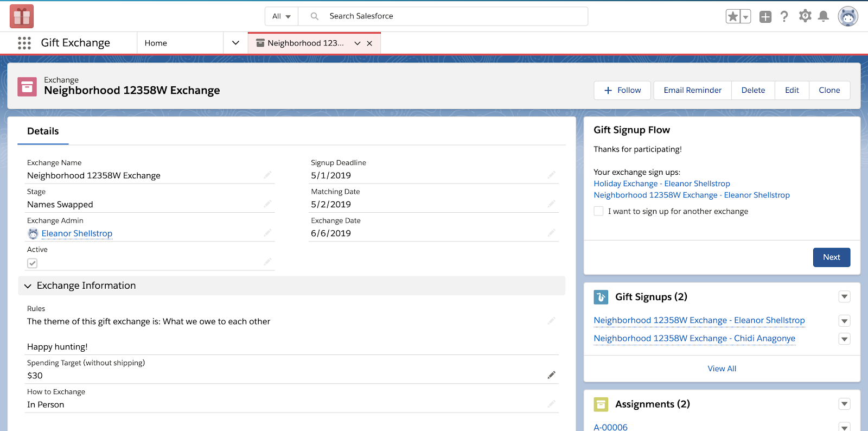Open the Neighborhood 123... tab actions chevron
868x431 pixels.
(x=358, y=43)
